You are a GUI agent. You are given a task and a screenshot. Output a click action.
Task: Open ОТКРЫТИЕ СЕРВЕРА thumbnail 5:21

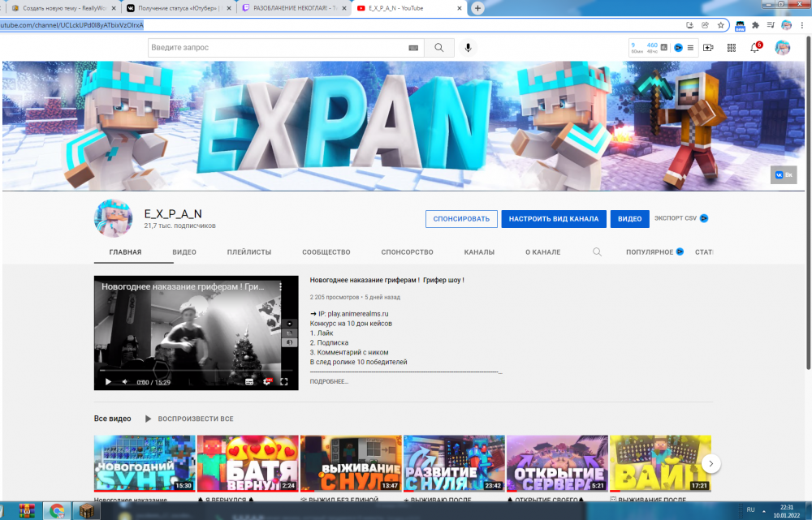coord(557,463)
